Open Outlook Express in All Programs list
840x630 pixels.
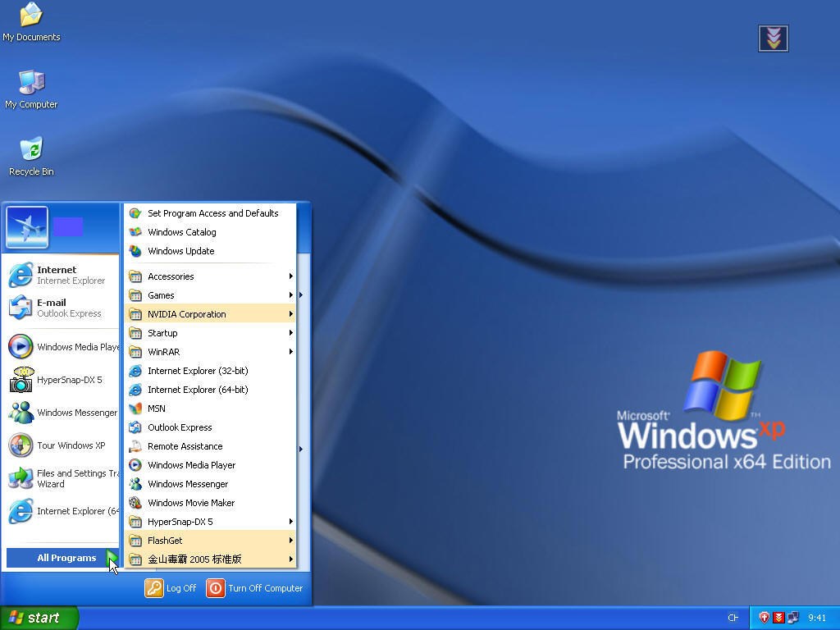pos(210,427)
